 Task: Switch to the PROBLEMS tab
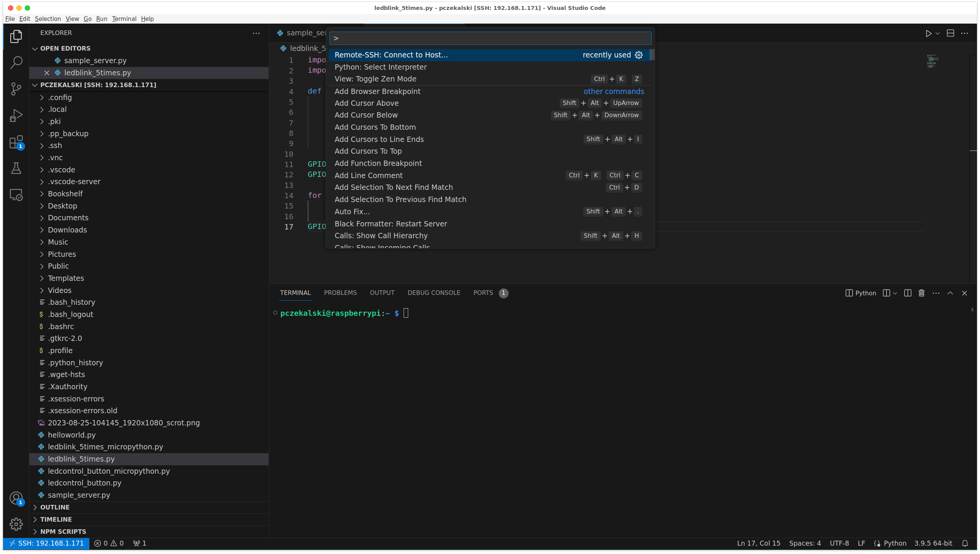[340, 293]
